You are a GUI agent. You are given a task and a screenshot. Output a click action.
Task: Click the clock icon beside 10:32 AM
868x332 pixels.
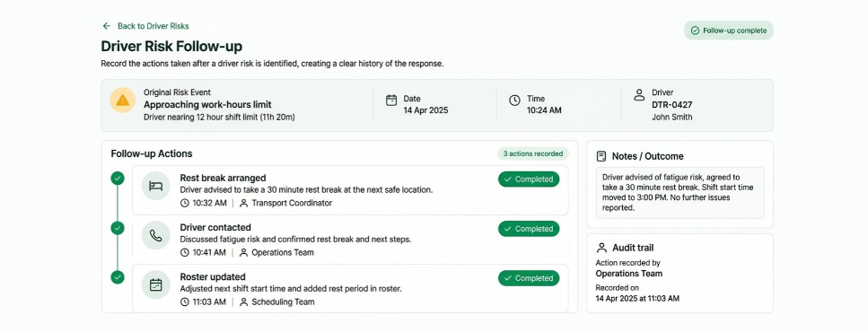tap(185, 203)
